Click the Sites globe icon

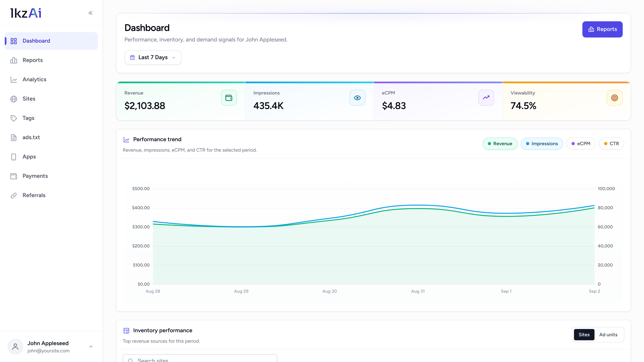(14, 99)
